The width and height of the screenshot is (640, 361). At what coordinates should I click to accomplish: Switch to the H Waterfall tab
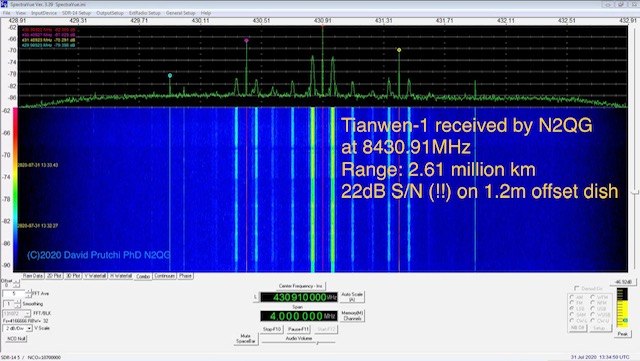pos(121,276)
